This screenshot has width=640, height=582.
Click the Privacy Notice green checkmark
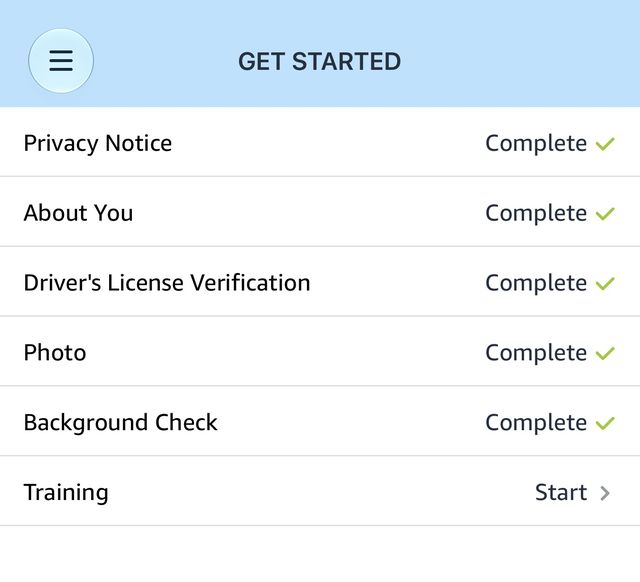click(x=605, y=144)
